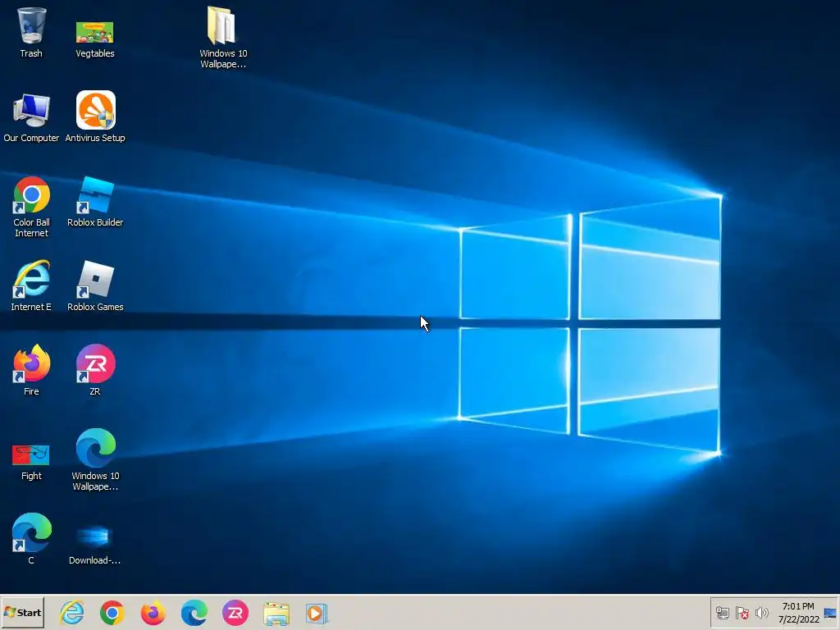Select the Fight image file on the desktop
840x630 pixels.
click(x=31, y=462)
